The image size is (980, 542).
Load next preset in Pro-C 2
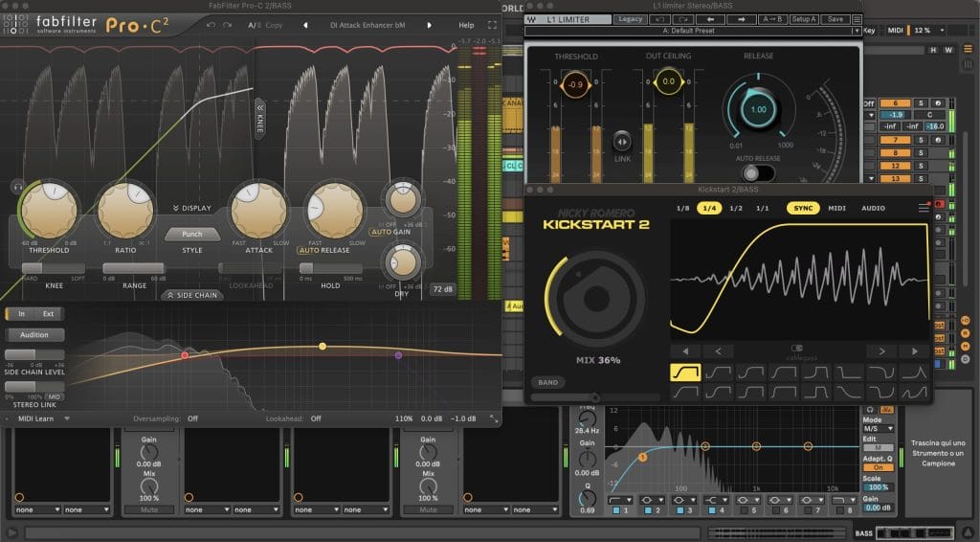430,25
